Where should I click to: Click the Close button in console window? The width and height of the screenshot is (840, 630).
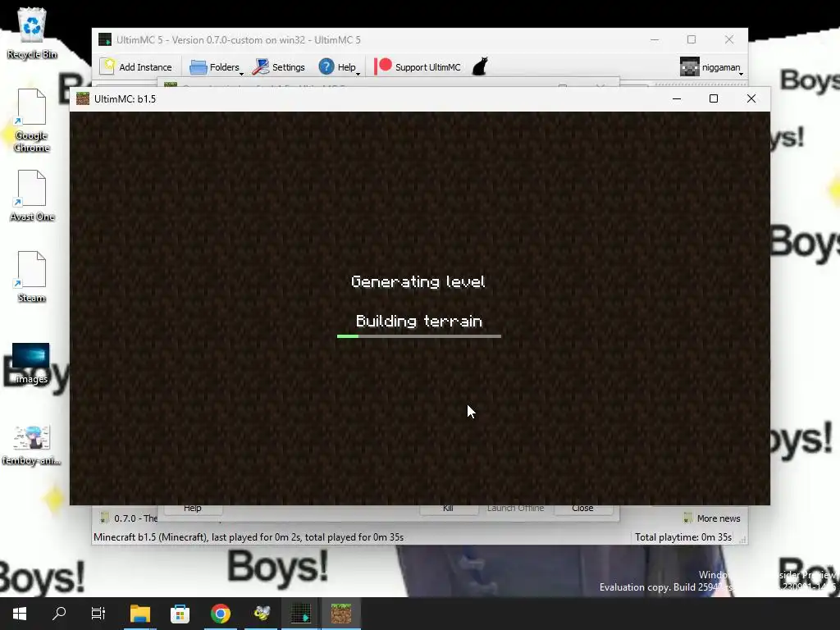[x=583, y=509]
